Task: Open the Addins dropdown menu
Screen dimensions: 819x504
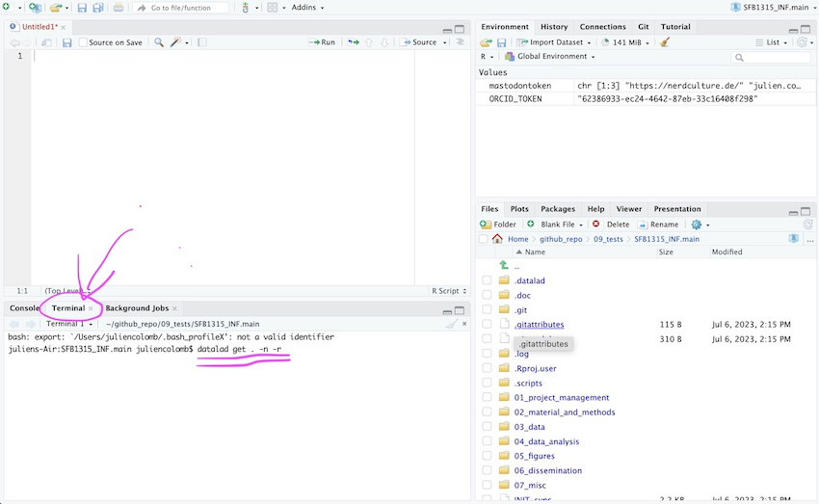Action: point(307,8)
